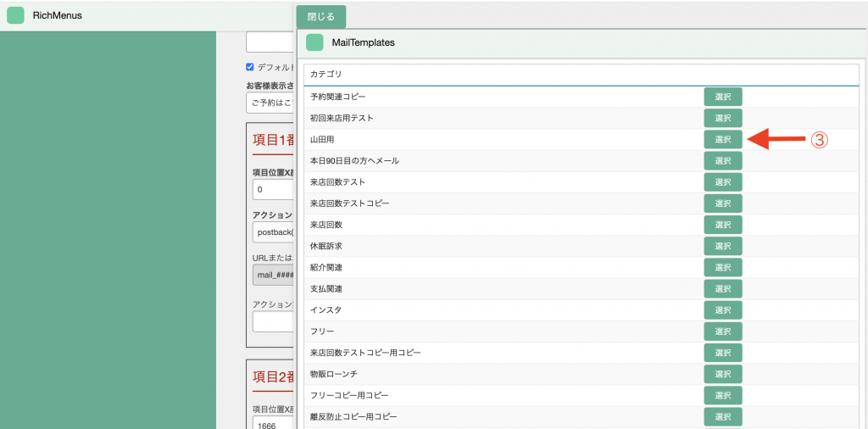
Task: Click the green RichMenus logo icon
Action: [15, 15]
